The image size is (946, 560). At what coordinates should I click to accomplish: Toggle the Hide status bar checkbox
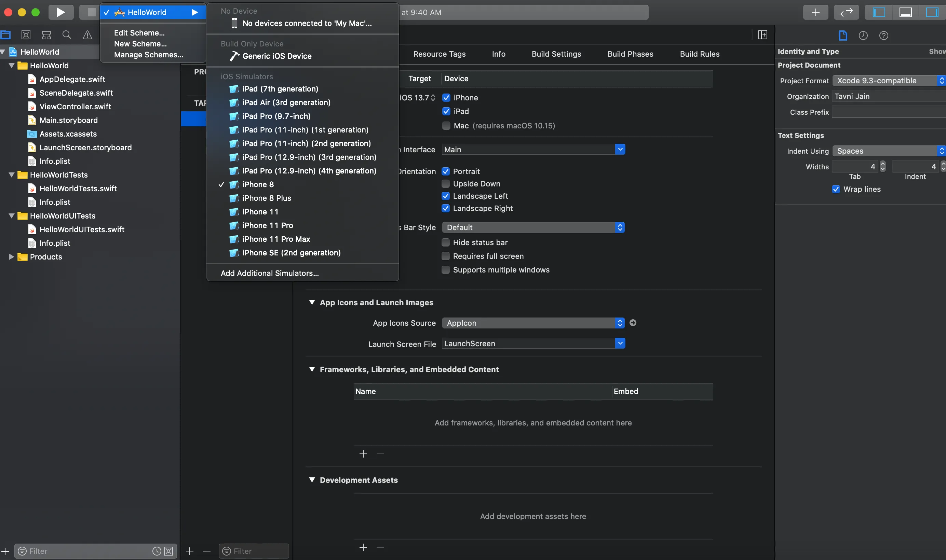446,242
